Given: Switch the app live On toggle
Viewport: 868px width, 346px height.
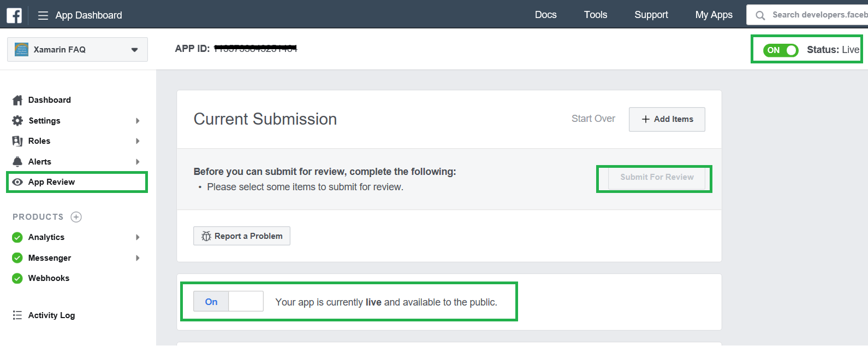Looking at the screenshot, I should click(x=228, y=301).
